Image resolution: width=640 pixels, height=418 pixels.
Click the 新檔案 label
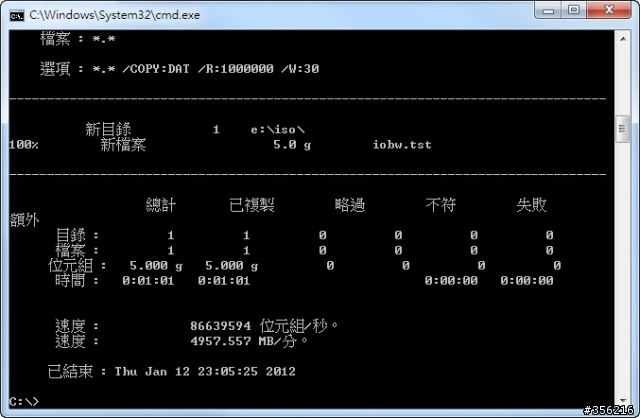pyautogui.click(x=123, y=145)
